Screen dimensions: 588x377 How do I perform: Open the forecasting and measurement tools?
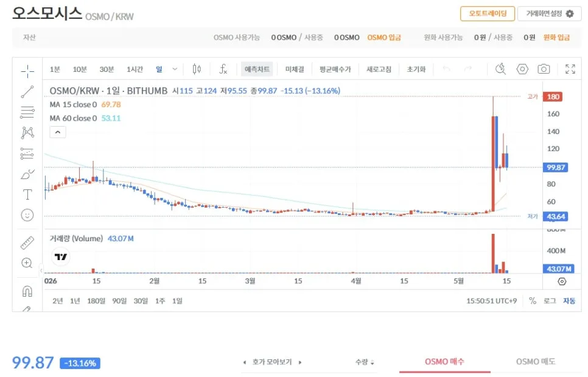click(x=27, y=153)
